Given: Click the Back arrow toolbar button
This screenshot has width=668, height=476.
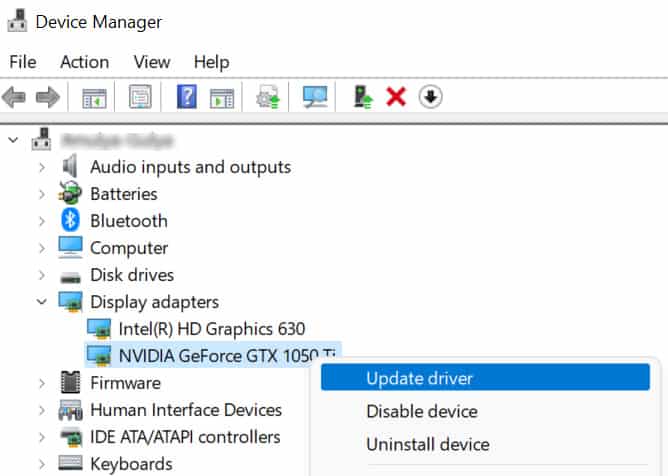Looking at the screenshot, I should [14, 97].
